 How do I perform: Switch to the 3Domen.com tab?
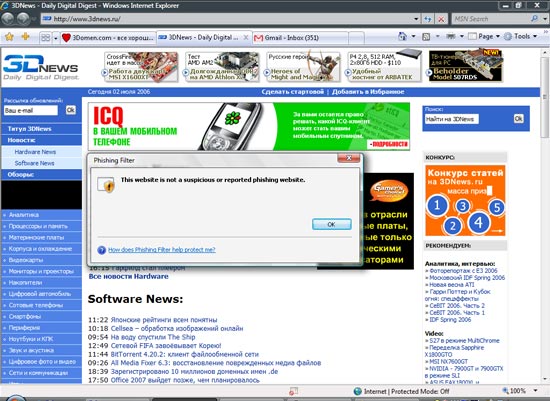pos(108,38)
